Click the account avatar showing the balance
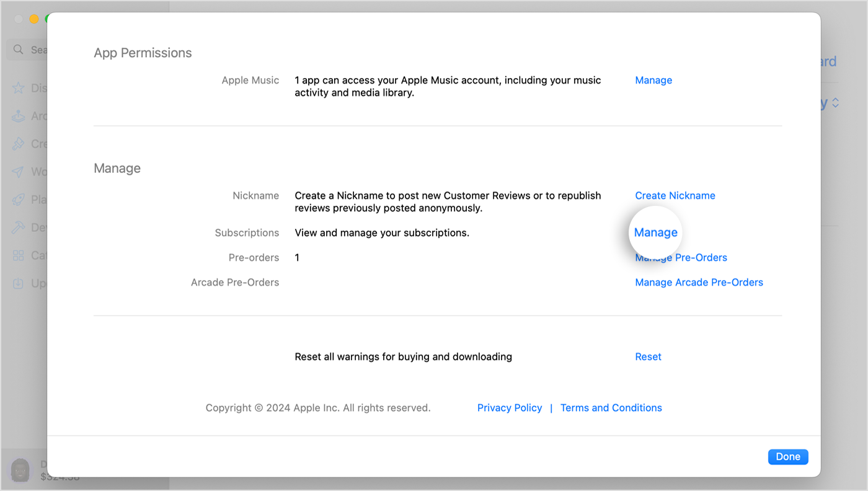This screenshot has width=868, height=491. click(20, 470)
